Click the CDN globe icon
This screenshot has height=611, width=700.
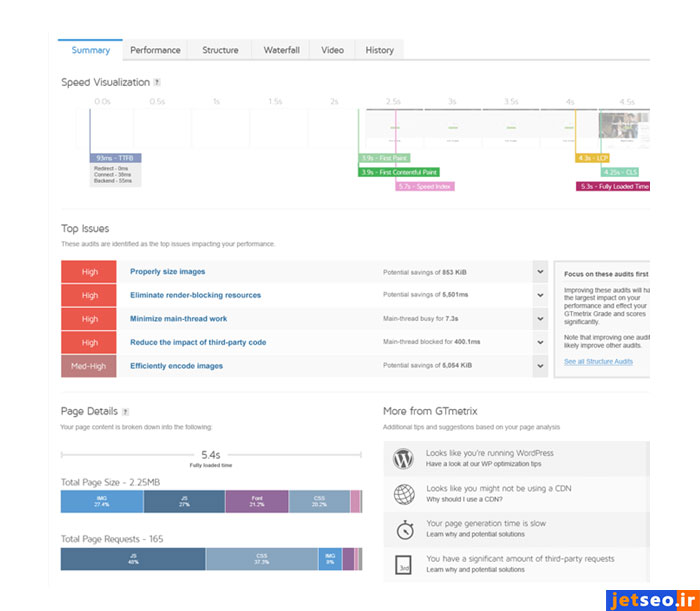(403, 493)
